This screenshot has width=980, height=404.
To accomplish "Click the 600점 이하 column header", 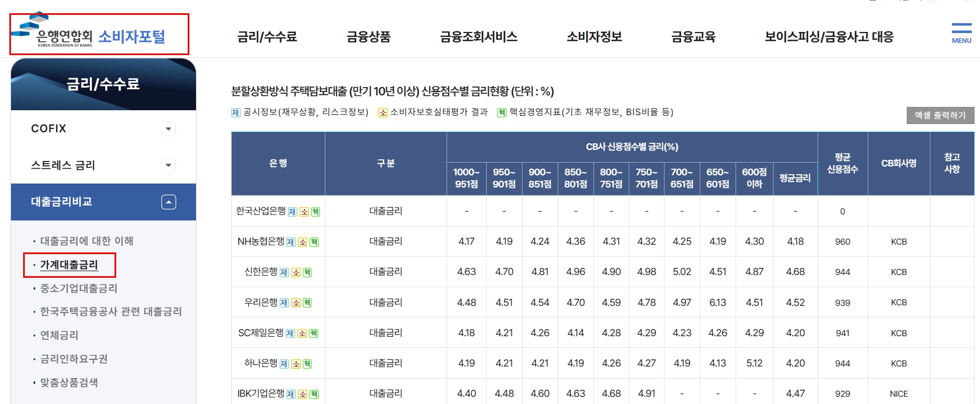I will (x=754, y=179).
